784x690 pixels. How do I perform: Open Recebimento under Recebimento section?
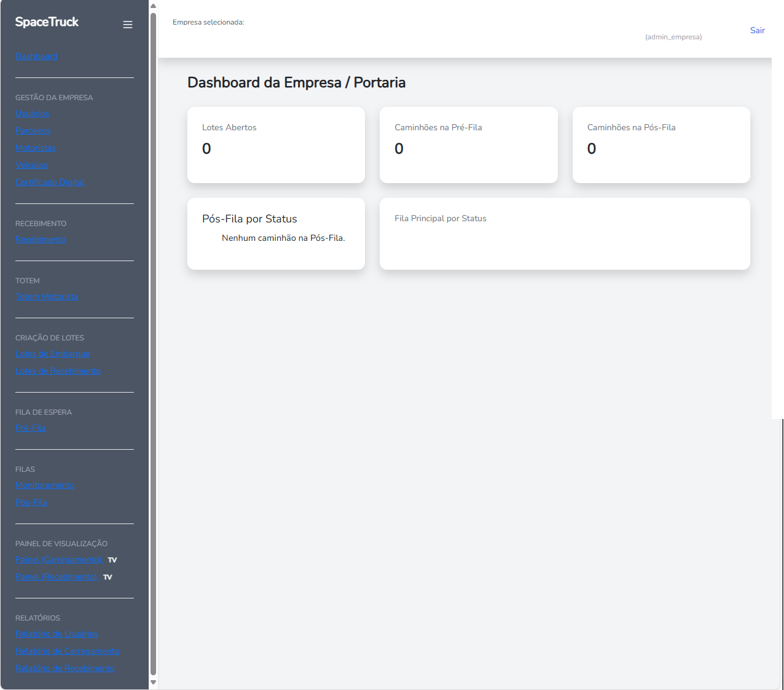(40, 239)
